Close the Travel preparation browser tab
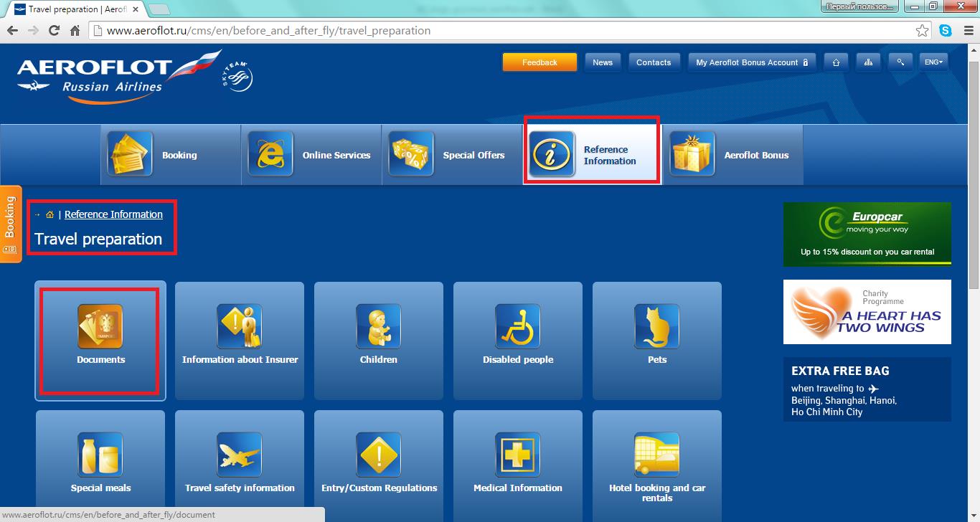Viewport: 980px width, 522px height. [136, 9]
